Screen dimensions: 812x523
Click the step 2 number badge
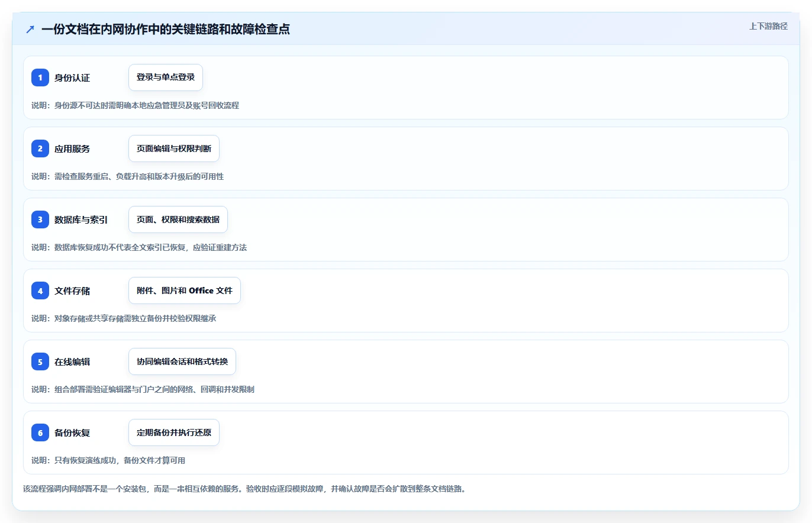pos(40,148)
